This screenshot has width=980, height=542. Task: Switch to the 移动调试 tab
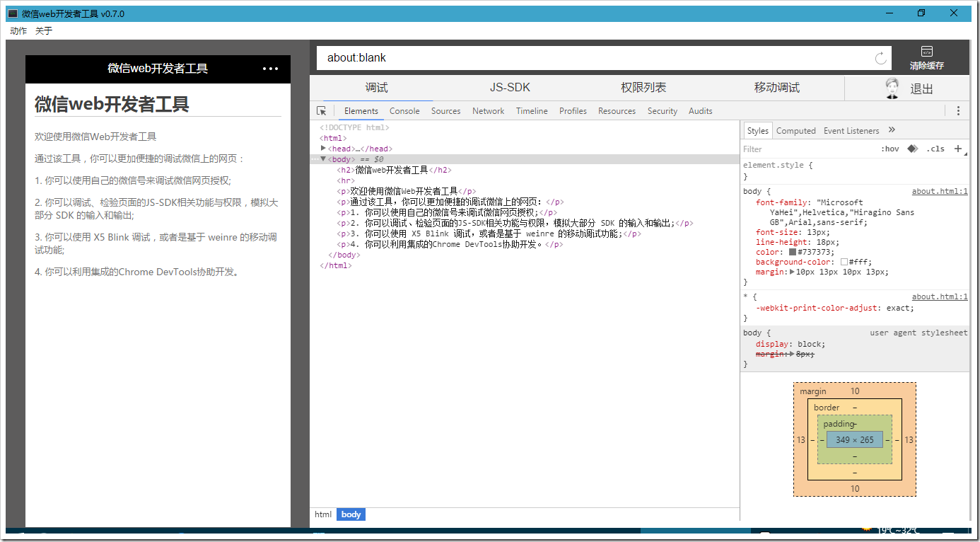(777, 88)
